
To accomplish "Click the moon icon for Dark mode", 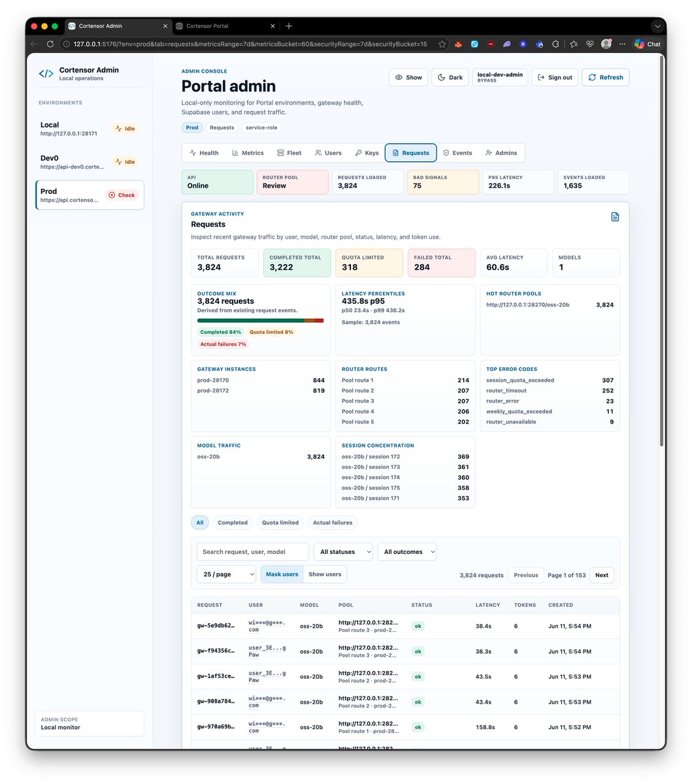I will click(x=442, y=77).
